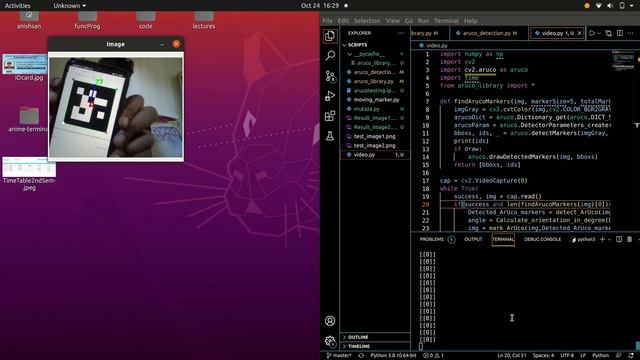Select IDcard.jpg thumbnail on desktop

[x=26, y=67]
